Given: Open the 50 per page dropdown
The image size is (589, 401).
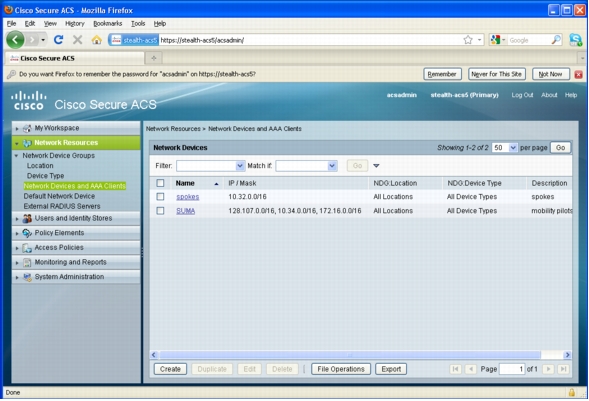Looking at the screenshot, I should (505, 148).
